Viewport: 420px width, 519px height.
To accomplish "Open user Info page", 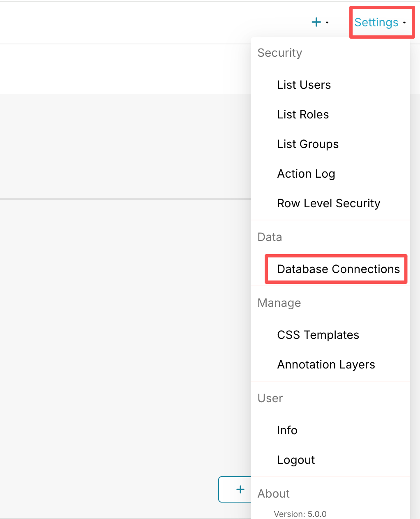I will click(x=287, y=430).
